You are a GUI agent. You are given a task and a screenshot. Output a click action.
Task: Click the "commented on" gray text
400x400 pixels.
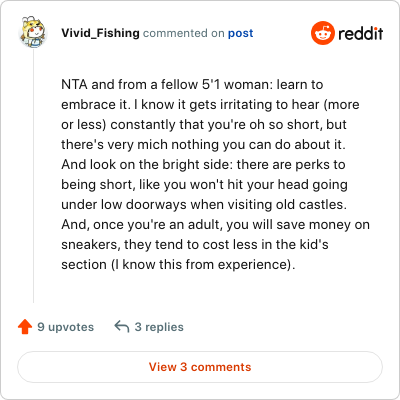point(184,33)
